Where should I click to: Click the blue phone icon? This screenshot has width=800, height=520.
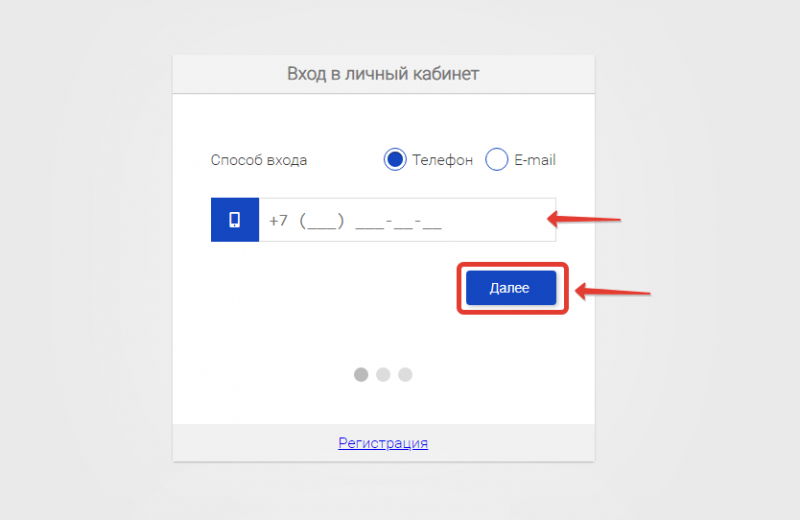pos(235,219)
